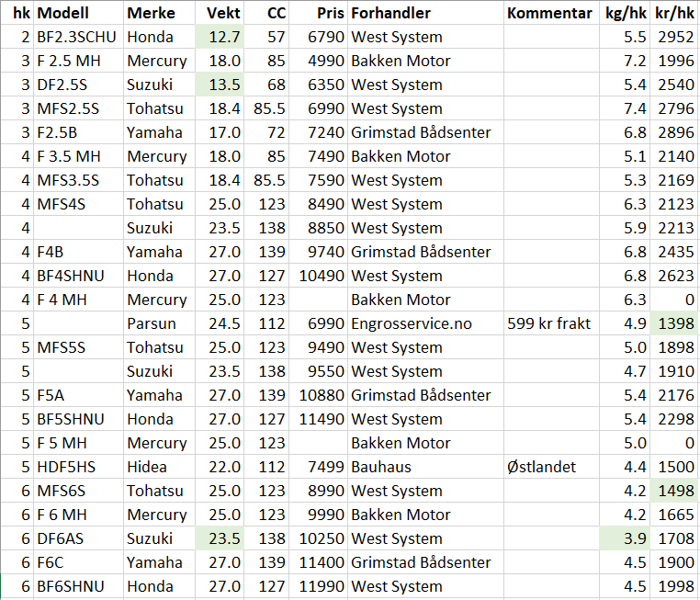700x600 pixels.
Task: Select price cell 10490
Action: (x=318, y=276)
